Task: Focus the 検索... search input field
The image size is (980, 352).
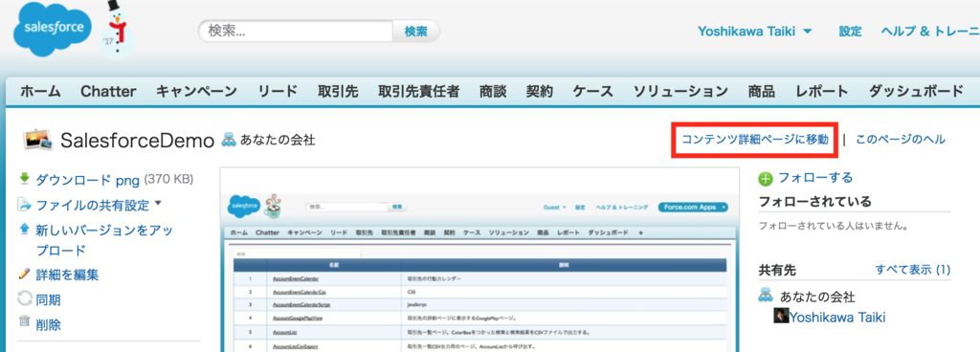Action: coord(296,32)
